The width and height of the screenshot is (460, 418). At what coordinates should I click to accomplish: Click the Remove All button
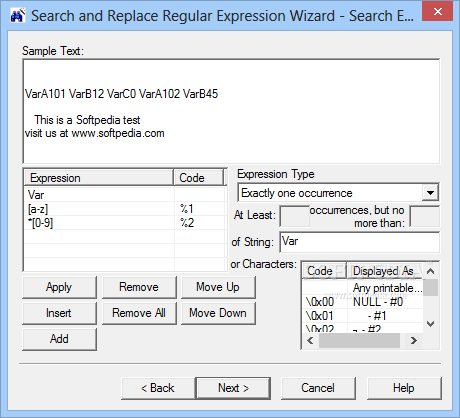click(x=139, y=313)
